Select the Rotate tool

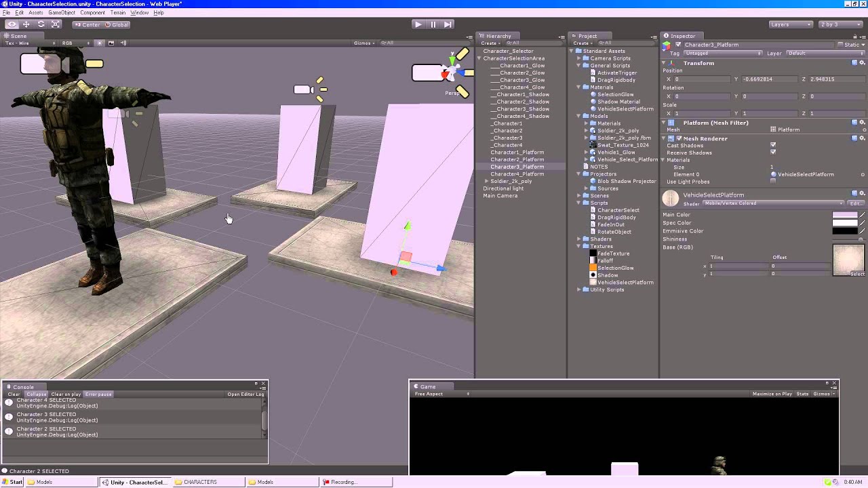(x=41, y=24)
